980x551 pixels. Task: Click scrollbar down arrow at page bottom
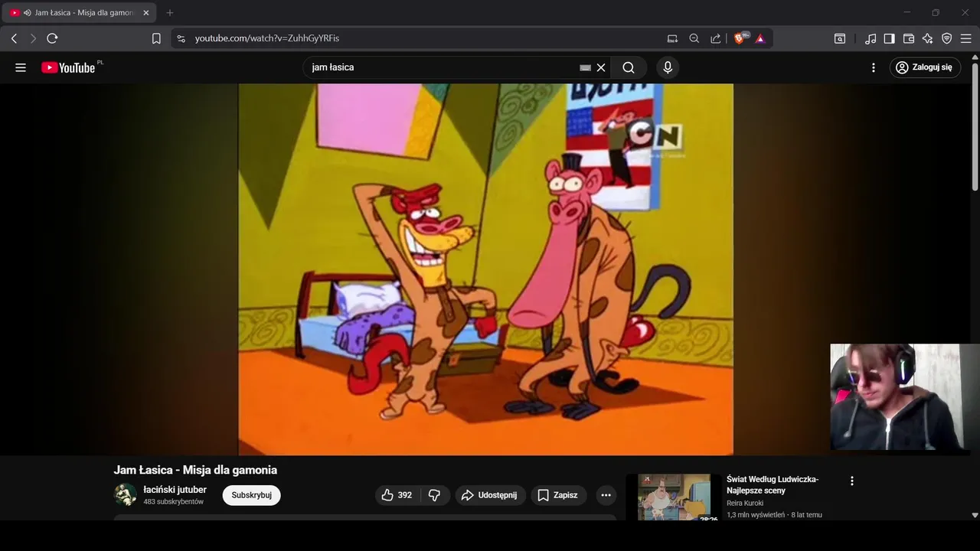pyautogui.click(x=975, y=515)
